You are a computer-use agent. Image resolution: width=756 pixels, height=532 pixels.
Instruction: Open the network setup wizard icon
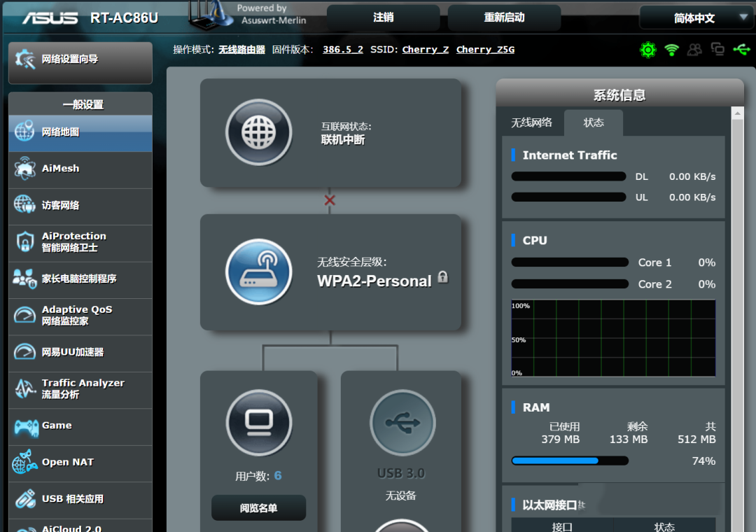tap(24, 59)
